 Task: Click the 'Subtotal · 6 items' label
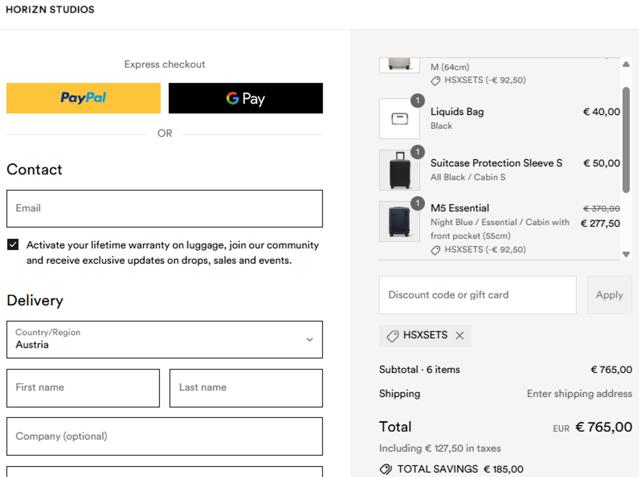[x=419, y=369]
